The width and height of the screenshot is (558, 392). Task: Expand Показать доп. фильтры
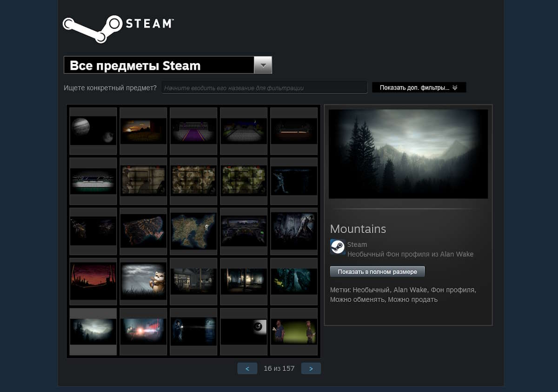419,87
